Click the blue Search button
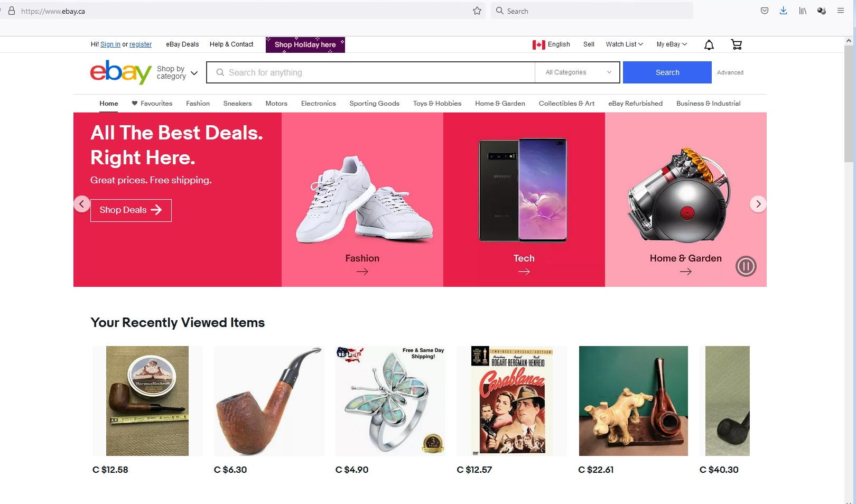This screenshot has width=856, height=504. (x=667, y=72)
